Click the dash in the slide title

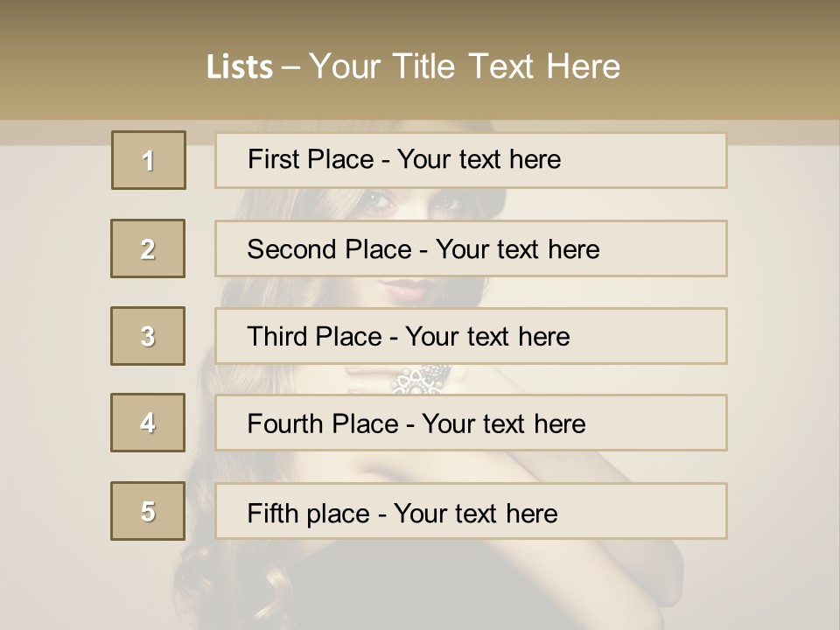coord(290,67)
